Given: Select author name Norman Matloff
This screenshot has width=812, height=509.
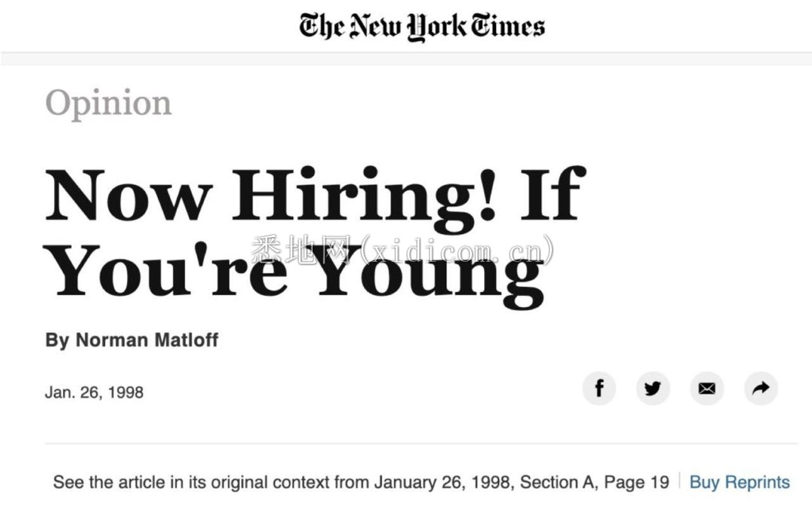Looking at the screenshot, I should pos(147,340).
